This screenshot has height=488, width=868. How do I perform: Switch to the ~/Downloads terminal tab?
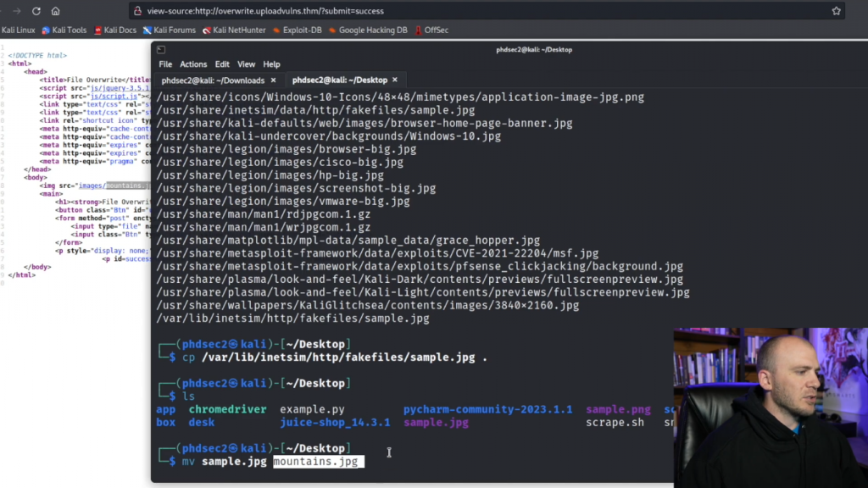click(x=213, y=80)
